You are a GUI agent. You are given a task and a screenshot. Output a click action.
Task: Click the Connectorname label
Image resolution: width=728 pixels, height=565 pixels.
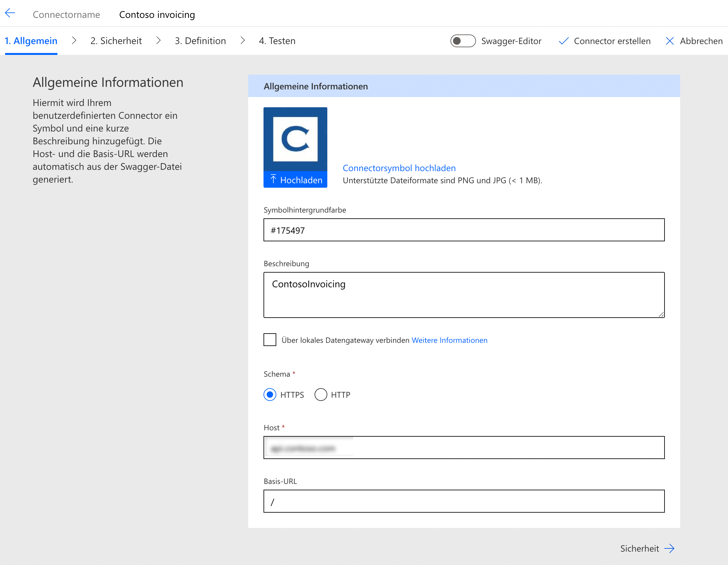pos(66,15)
